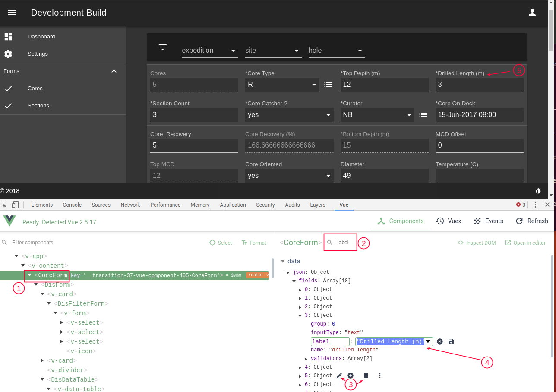Open list icon next to Curator
The width and height of the screenshot is (556, 392).
tap(423, 115)
